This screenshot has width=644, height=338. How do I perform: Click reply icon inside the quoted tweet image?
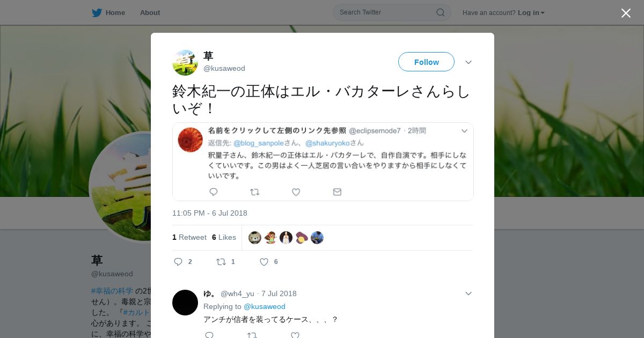(x=214, y=192)
